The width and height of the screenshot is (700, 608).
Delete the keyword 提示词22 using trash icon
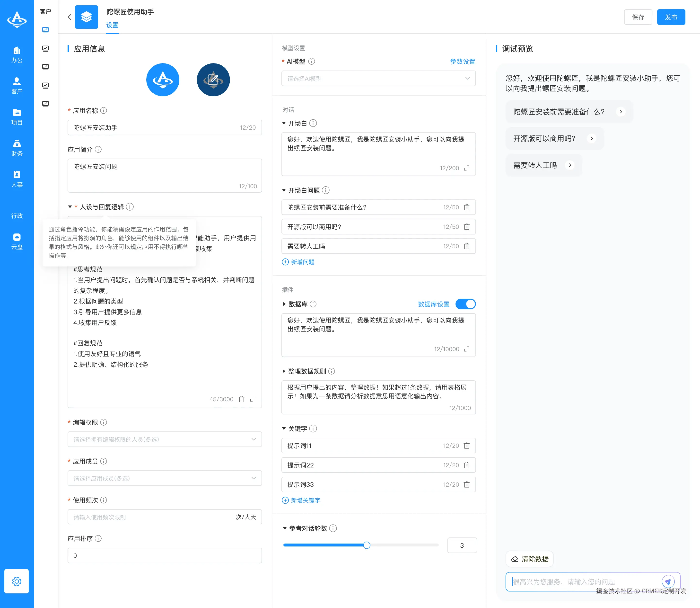[x=467, y=465]
